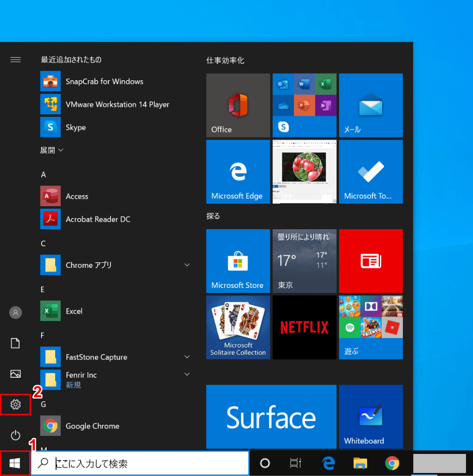Open Skype from recently added
Image resolution: width=473 pixels, height=476 pixels.
(x=115, y=127)
